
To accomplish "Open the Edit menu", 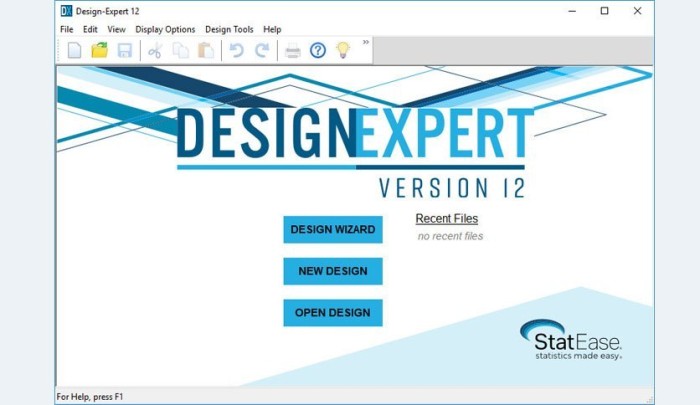I will (90, 29).
